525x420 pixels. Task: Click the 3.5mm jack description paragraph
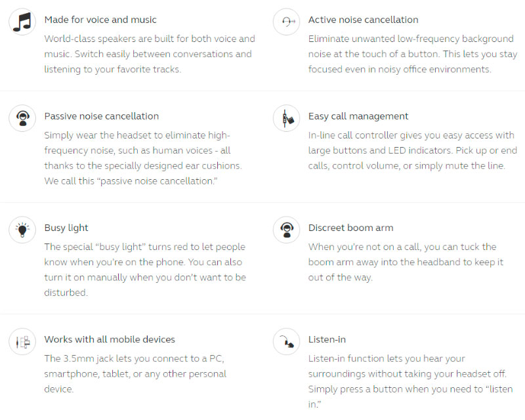pyautogui.click(x=135, y=374)
